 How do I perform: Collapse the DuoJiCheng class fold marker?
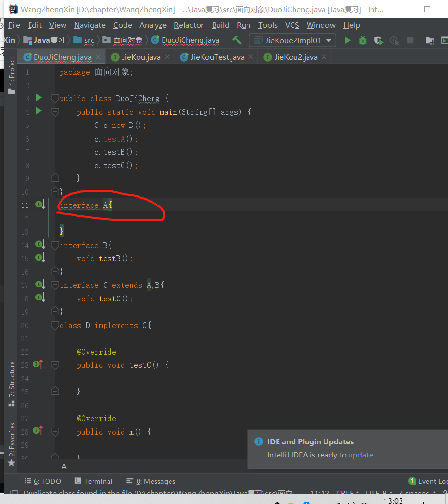point(55,98)
